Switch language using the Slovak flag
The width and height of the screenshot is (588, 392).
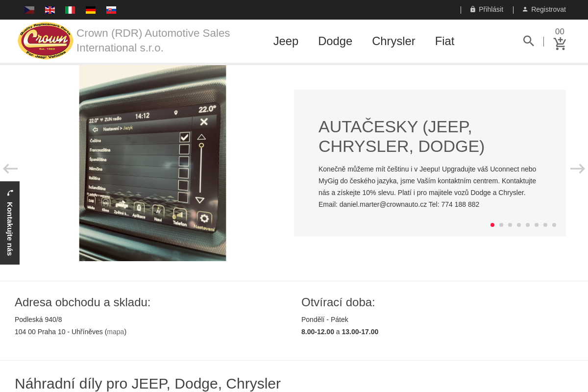coord(111,10)
